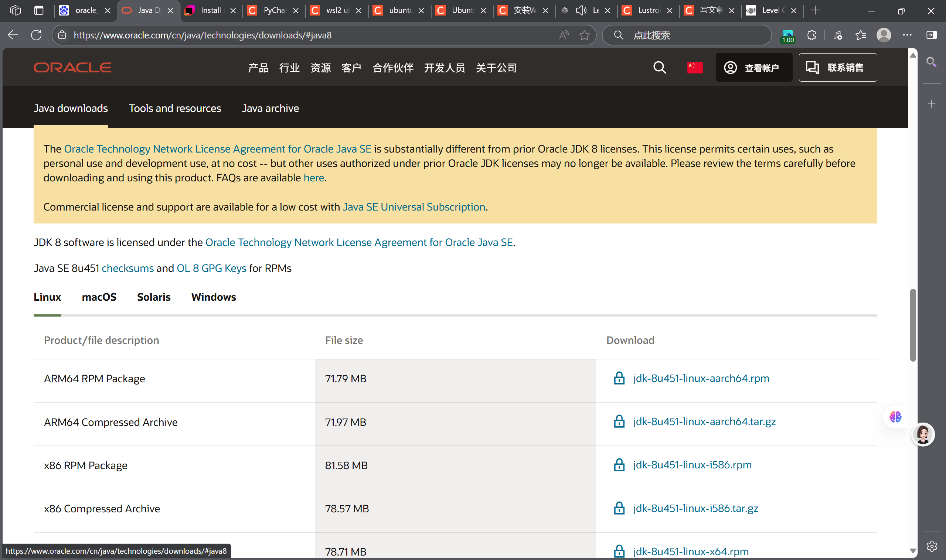Click the page vertical scrollbar thumb
This screenshot has width=946, height=560.
click(912, 325)
